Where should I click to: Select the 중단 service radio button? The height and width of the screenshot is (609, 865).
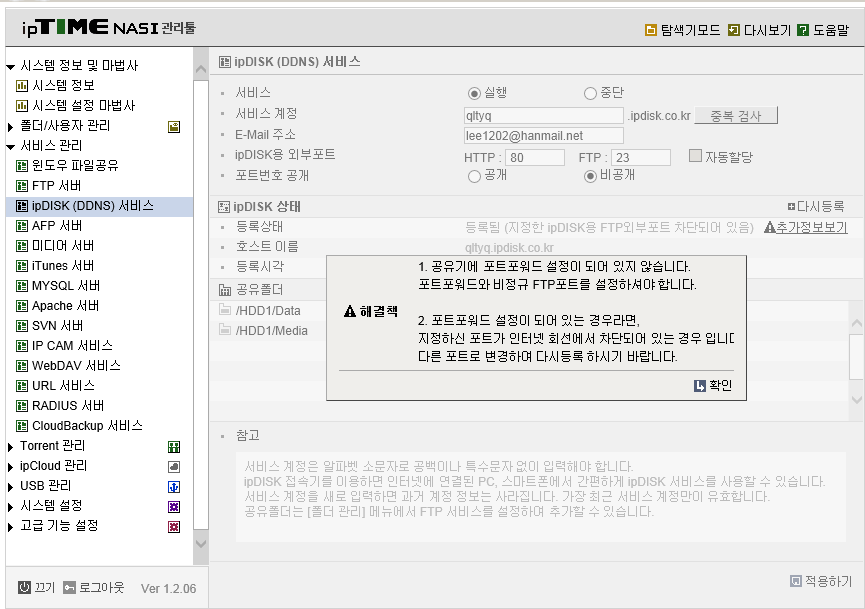(x=590, y=93)
